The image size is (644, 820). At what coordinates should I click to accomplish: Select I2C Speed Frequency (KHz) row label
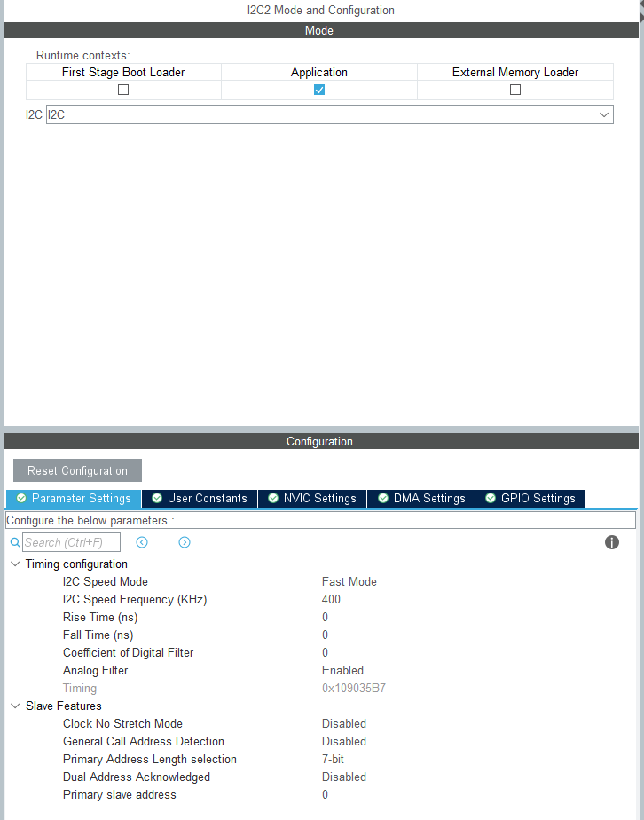pyautogui.click(x=135, y=599)
